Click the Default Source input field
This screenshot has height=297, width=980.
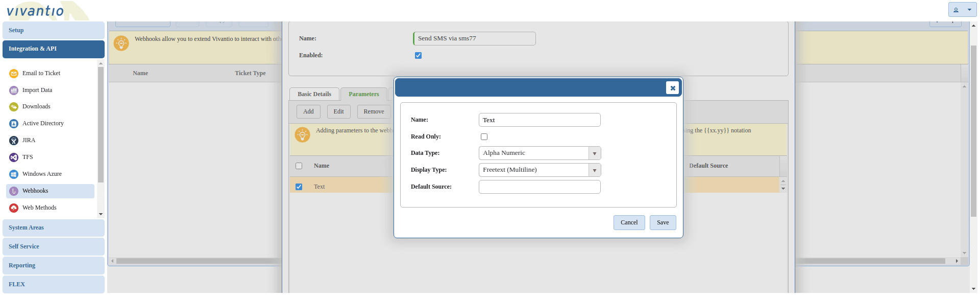(539, 187)
